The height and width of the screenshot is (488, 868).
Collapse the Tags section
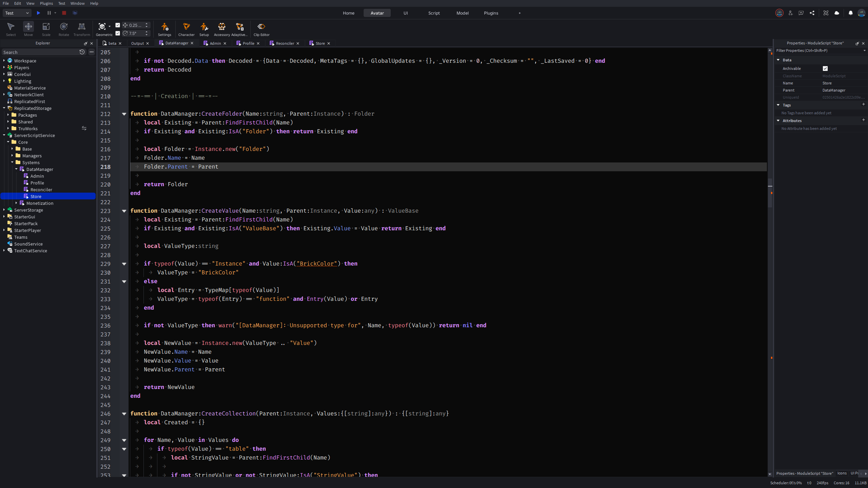778,105
